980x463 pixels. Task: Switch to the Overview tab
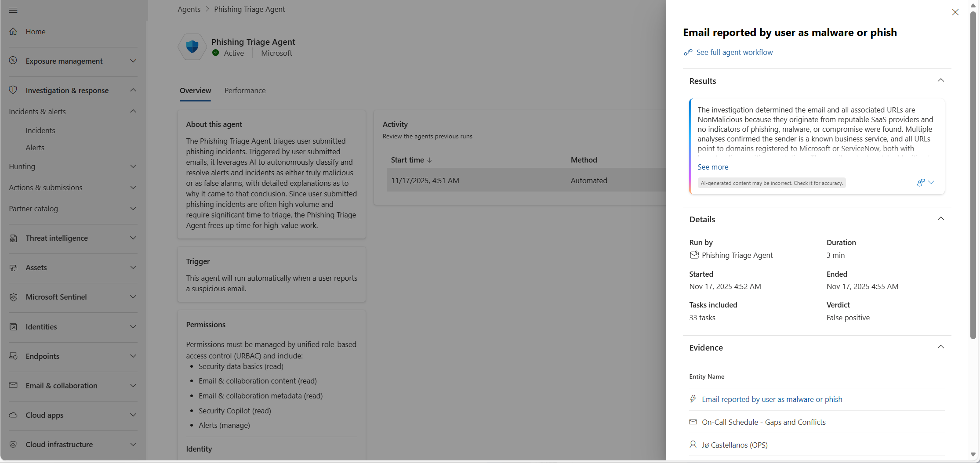[196, 90]
